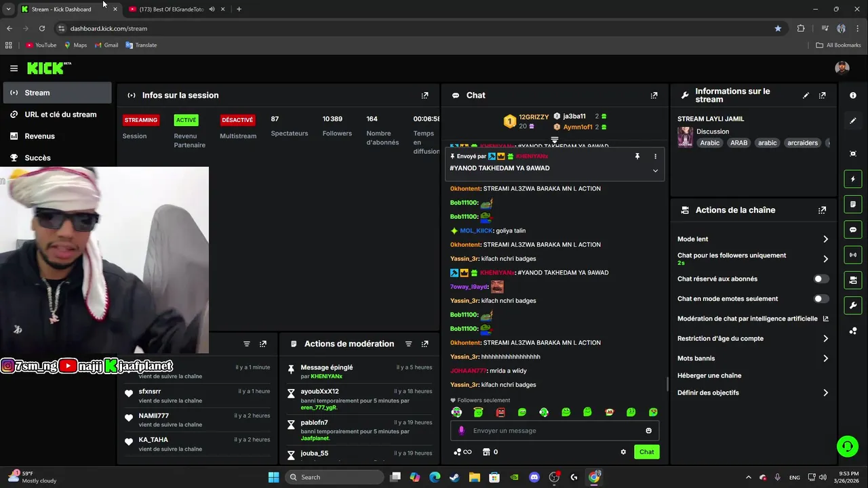Open chat settings gear icon
Image resolution: width=868 pixels, height=488 pixels.
(x=623, y=452)
